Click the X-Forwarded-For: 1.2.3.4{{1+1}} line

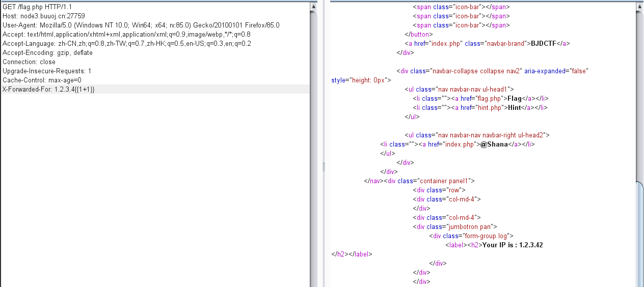[48, 89]
